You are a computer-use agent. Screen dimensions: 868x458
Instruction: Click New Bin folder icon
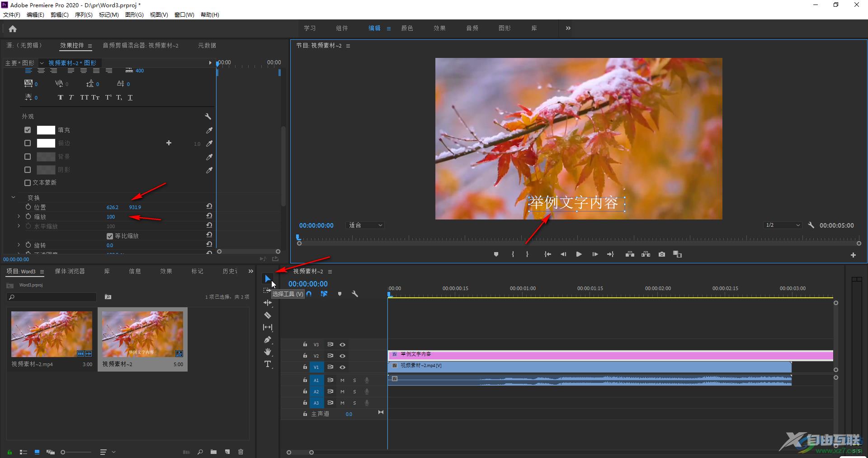click(x=213, y=452)
